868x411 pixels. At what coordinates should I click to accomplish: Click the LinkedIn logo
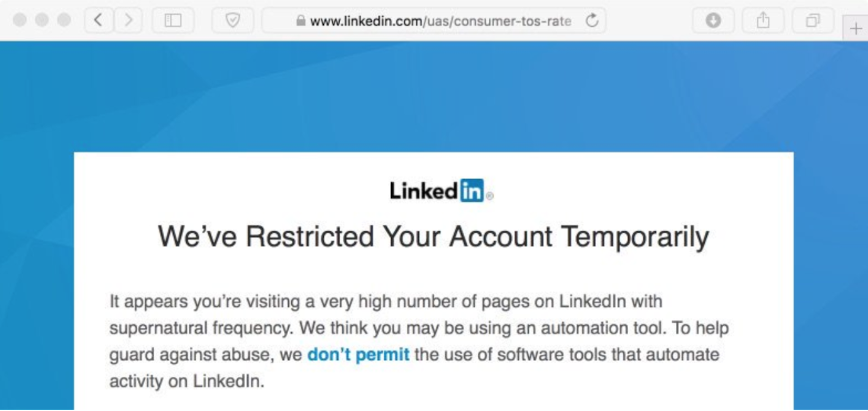click(436, 191)
